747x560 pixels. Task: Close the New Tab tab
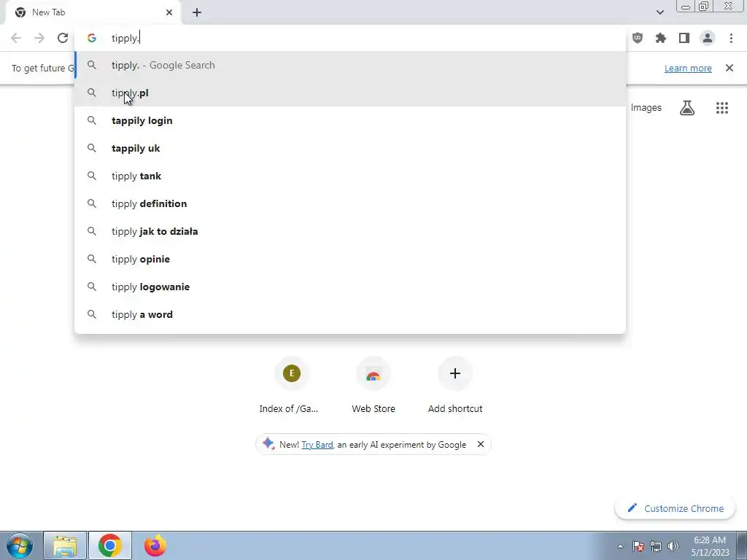(x=169, y=12)
